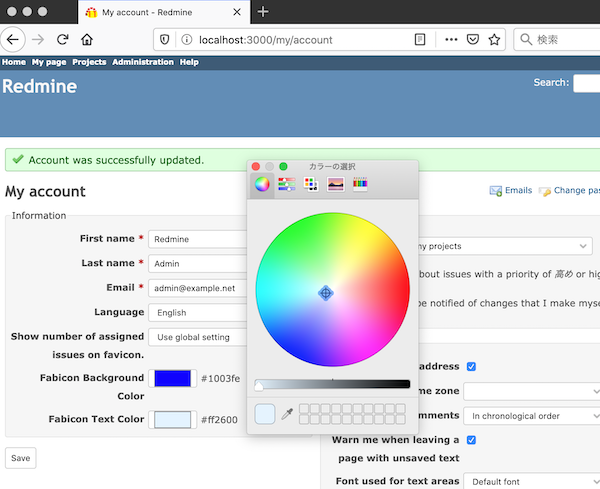
Task: Open Fabicon Text Color swatch
Action: point(173,420)
